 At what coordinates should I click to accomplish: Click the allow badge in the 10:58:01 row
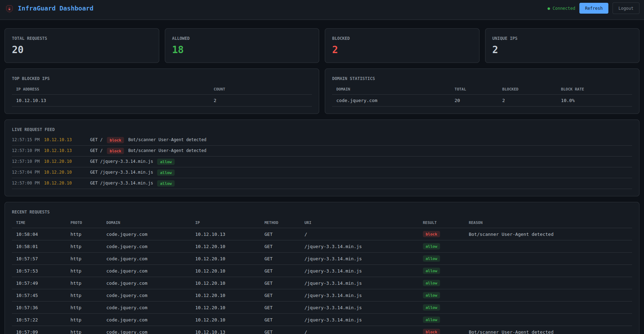click(431, 246)
